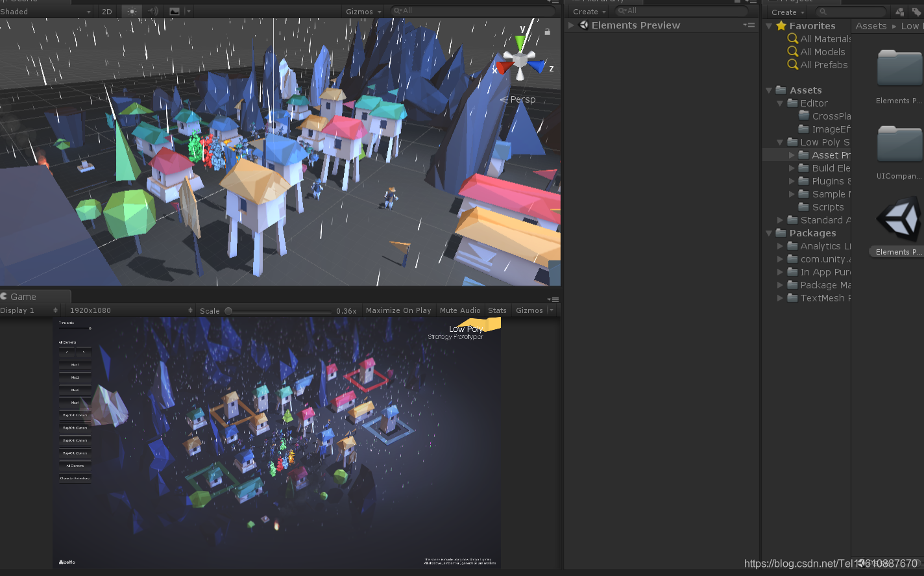Open 1920x1080 resolution dropdown
This screenshot has height=576, width=924.
tap(130, 310)
